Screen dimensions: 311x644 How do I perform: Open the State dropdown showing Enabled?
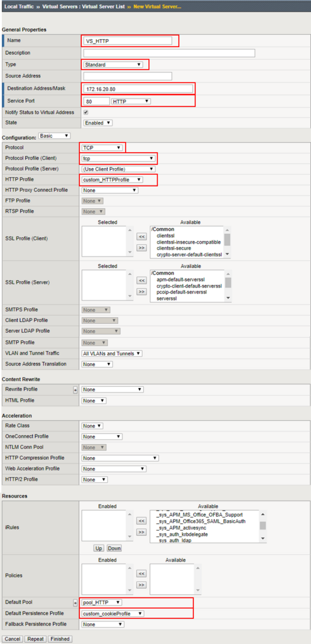98,123
